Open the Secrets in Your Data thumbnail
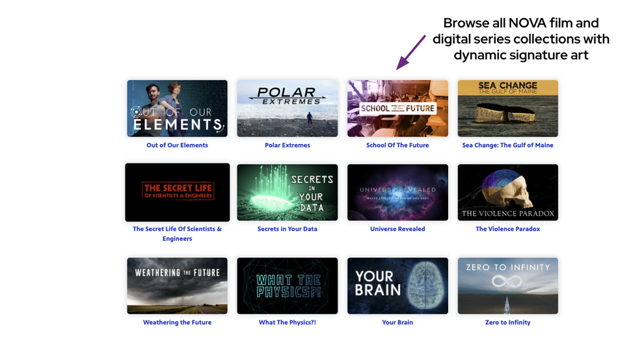The width and height of the screenshot is (644, 349). coord(287,192)
